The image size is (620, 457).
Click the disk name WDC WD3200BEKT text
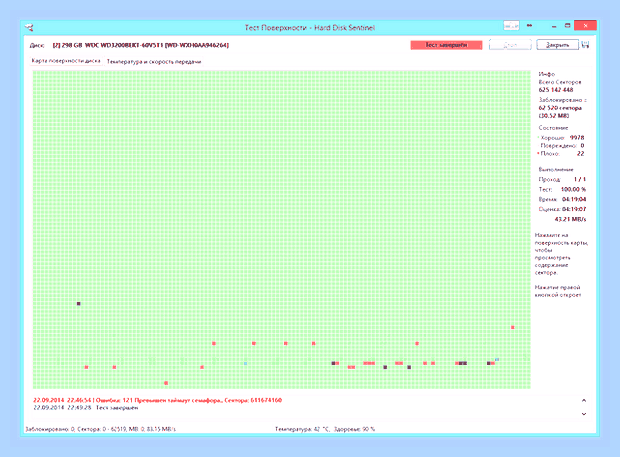pos(140,45)
